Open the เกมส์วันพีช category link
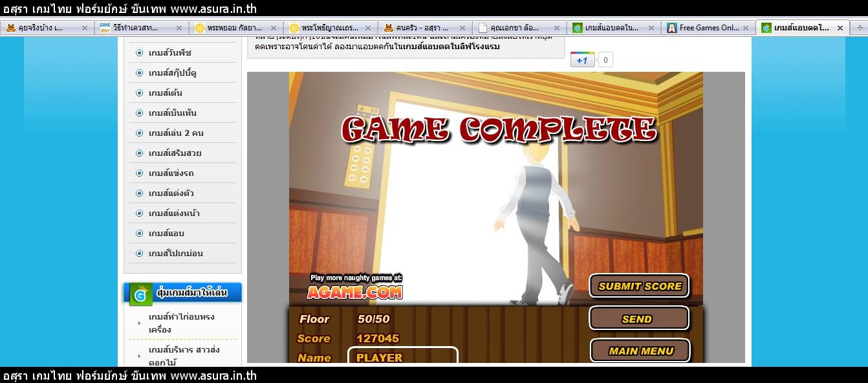Screen dimensions: 868x383 tap(170, 53)
